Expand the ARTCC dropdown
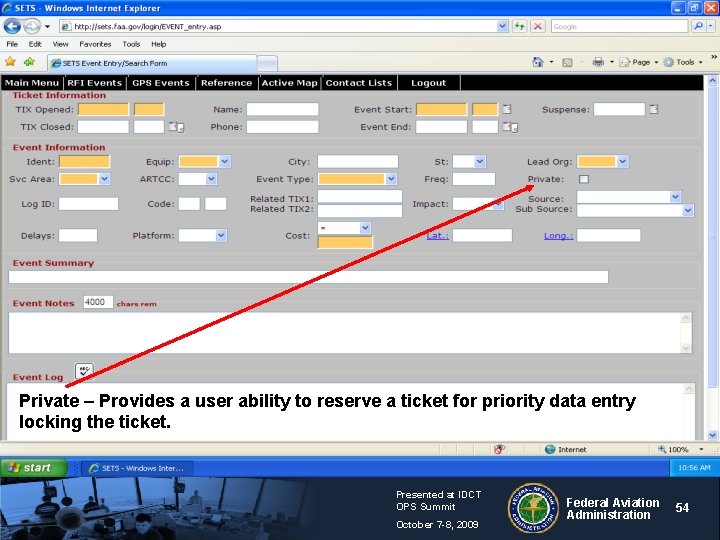The image size is (720, 540). 211,179
